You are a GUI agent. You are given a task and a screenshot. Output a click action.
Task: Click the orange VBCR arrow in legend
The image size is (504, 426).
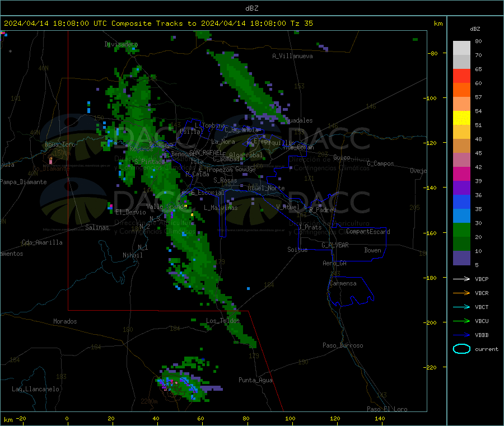tap(461, 293)
